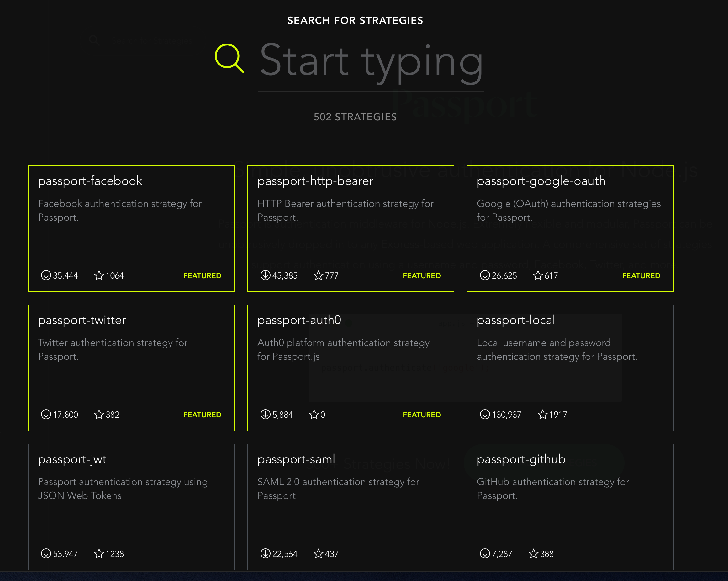Image resolution: width=728 pixels, height=581 pixels.
Task: Open the passport-http-bearer strategy title
Action: (x=315, y=181)
